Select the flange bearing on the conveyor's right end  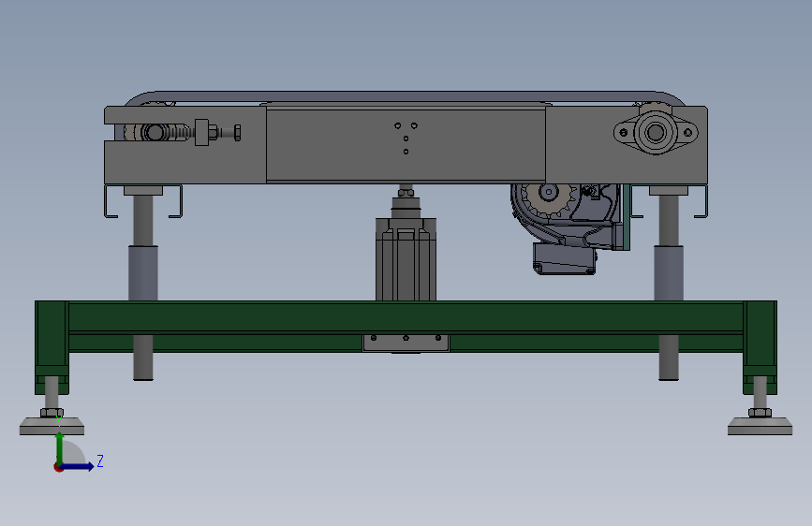pyautogui.click(x=656, y=133)
